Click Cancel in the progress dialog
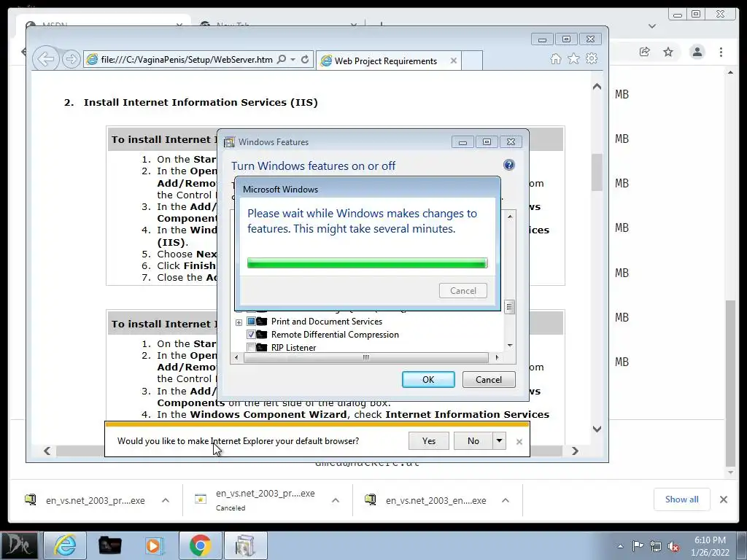Viewport: 747px width, 560px height. (463, 290)
